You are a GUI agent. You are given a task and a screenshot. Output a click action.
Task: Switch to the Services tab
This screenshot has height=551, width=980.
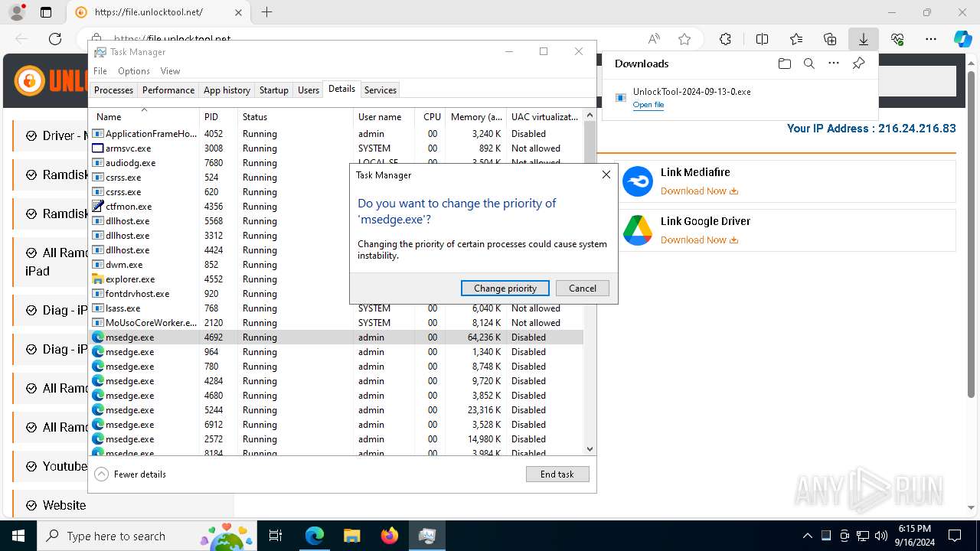pyautogui.click(x=381, y=90)
